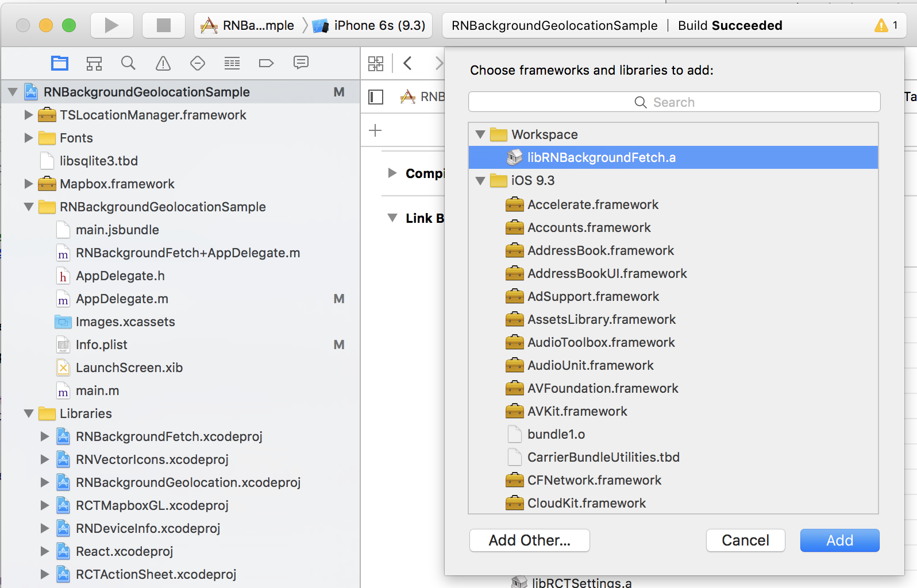This screenshot has width=917, height=588.
Task: Select AudioToolbox.framework in the list
Action: coord(673,342)
